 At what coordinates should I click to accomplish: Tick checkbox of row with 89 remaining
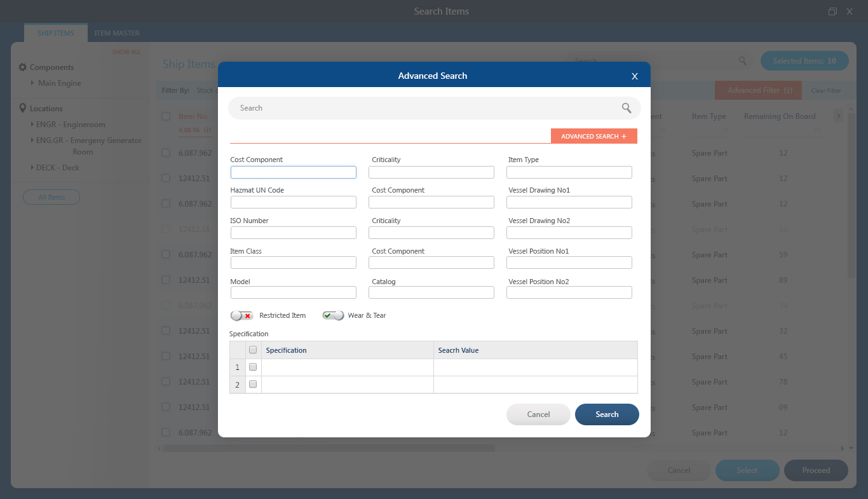tap(166, 280)
